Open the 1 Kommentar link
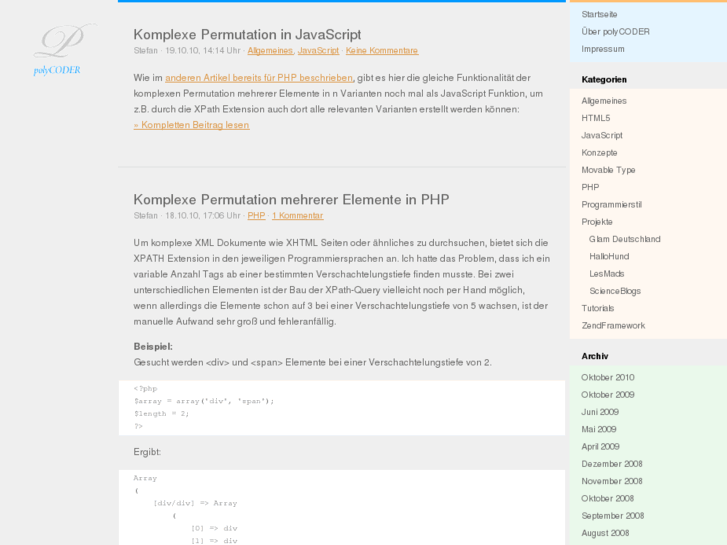The image size is (727, 545). [297, 215]
